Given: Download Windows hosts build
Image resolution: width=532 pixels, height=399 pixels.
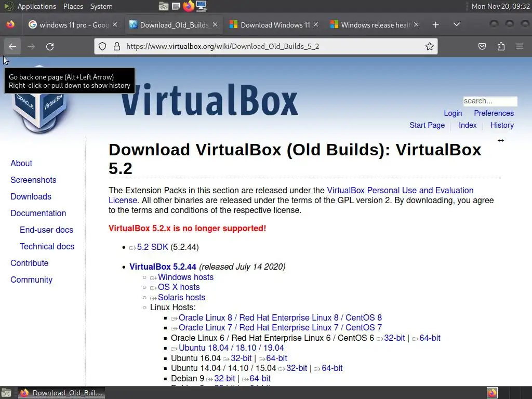Looking at the screenshot, I should coord(185,277).
